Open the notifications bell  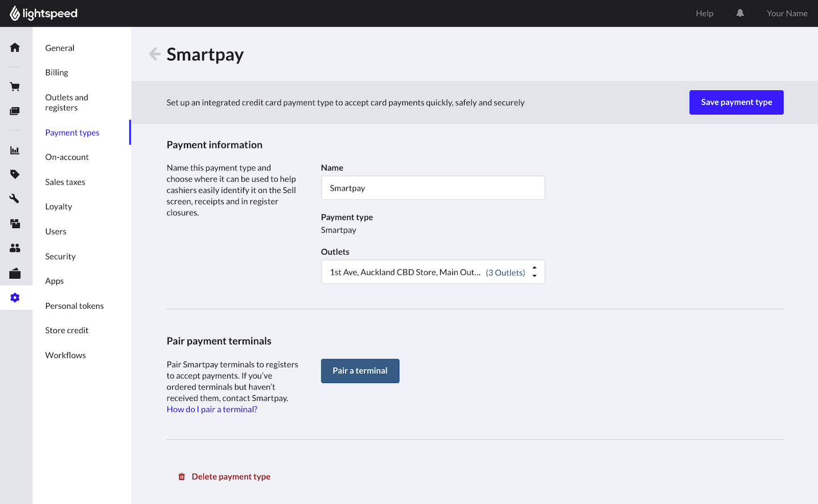point(740,13)
